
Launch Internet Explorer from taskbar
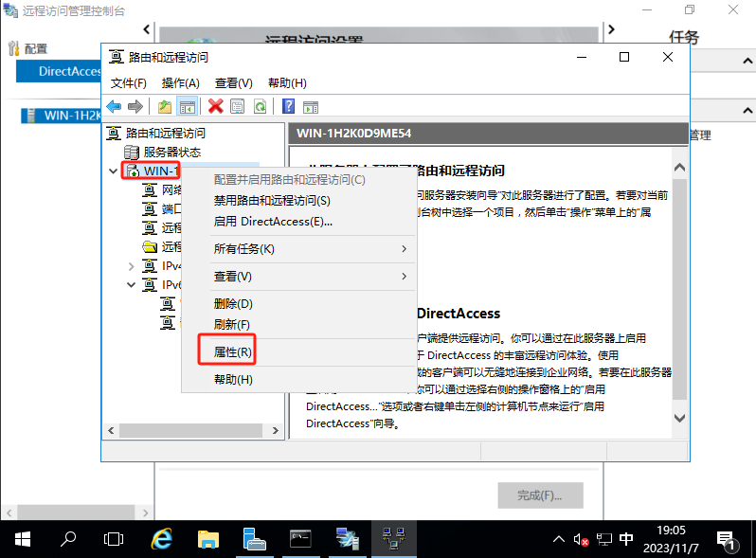coord(161,539)
